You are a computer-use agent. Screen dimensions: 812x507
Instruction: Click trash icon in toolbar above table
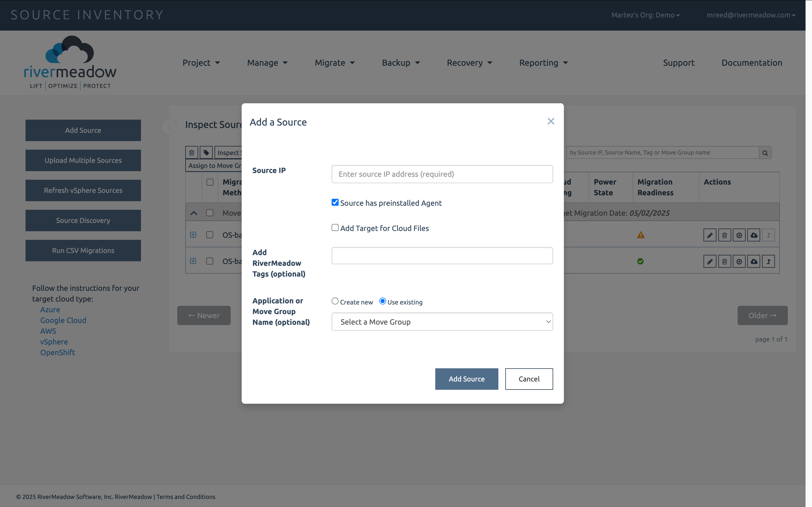[192, 153]
